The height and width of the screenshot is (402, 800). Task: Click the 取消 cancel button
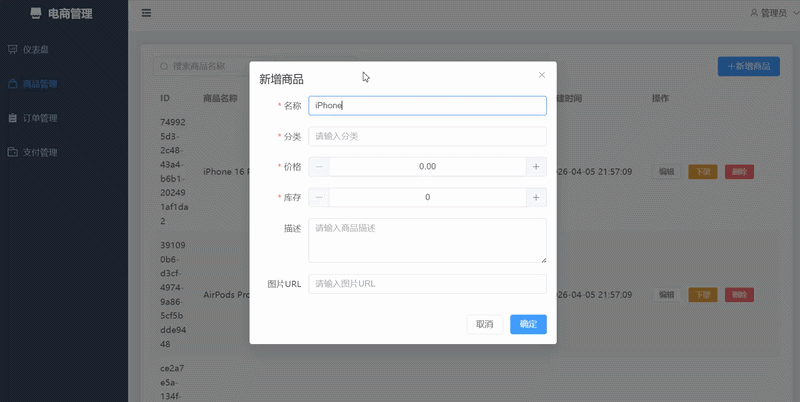pos(484,324)
